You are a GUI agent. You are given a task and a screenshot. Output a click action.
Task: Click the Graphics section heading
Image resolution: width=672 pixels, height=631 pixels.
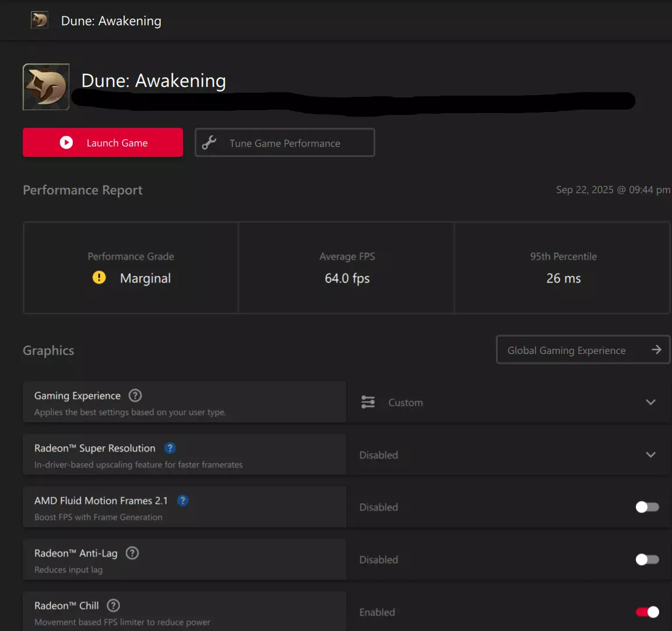tap(48, 350)
